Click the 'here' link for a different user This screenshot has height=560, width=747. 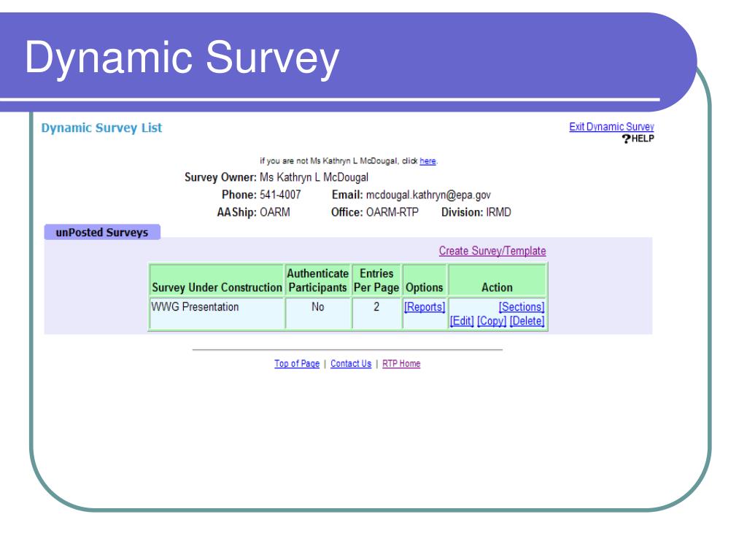427,161
